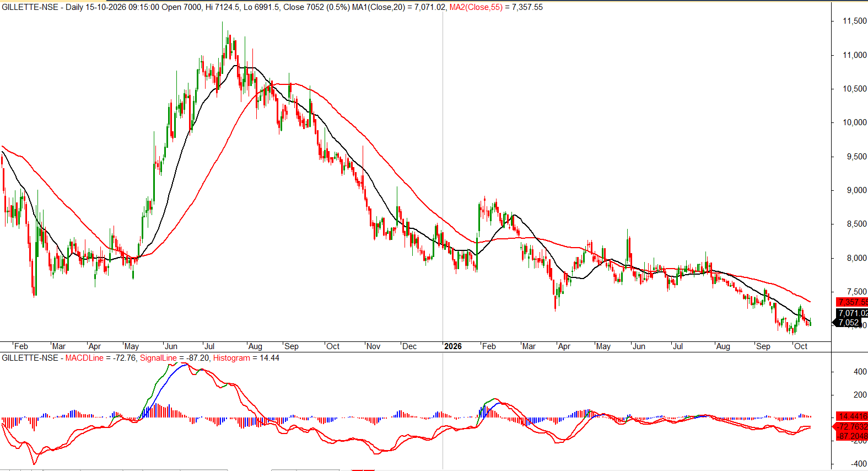Image resolution: width=868 pixels, height=471 pixels.
Task: Click the red 14.4416 histogram value tag
Action: point(852,416)
